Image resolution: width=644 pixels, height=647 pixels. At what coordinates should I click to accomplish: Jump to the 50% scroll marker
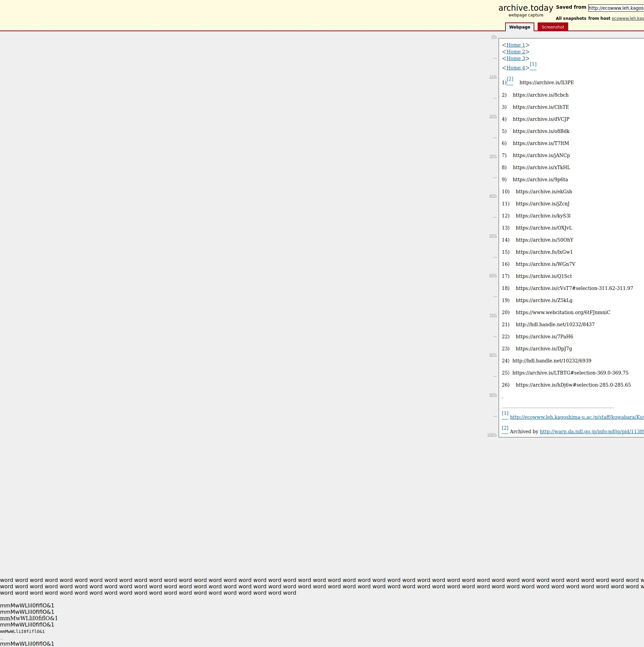493,236
